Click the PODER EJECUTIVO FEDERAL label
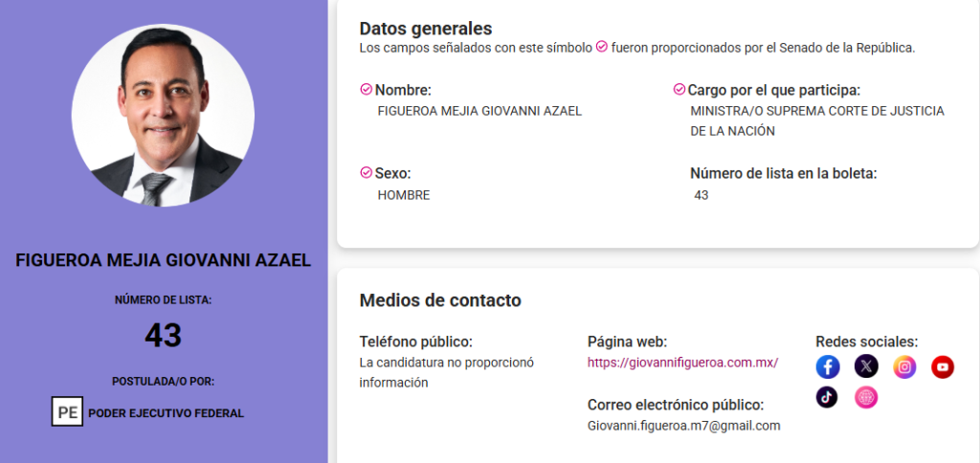Viewport: 980px width, 463px height. tap(167, 413)
